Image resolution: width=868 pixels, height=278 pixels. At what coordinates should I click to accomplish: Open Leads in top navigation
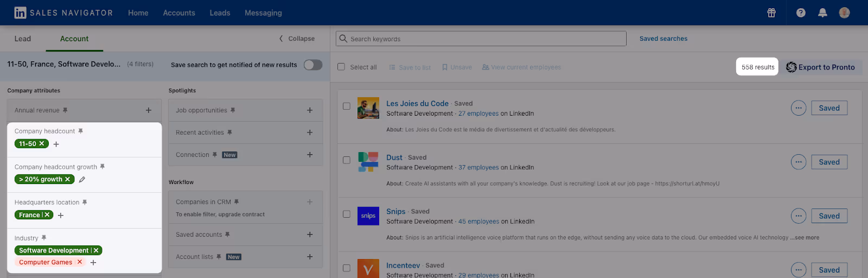pyautogui.click(x=220, y=13)
